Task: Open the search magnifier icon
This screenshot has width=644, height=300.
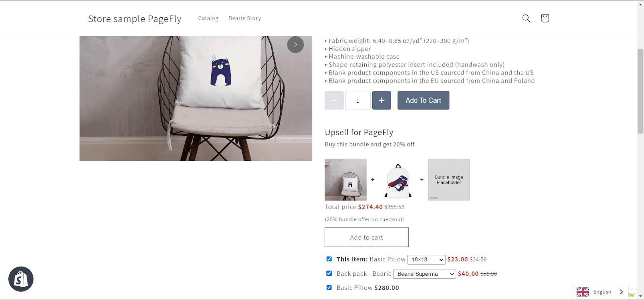Action: point(526,18)
